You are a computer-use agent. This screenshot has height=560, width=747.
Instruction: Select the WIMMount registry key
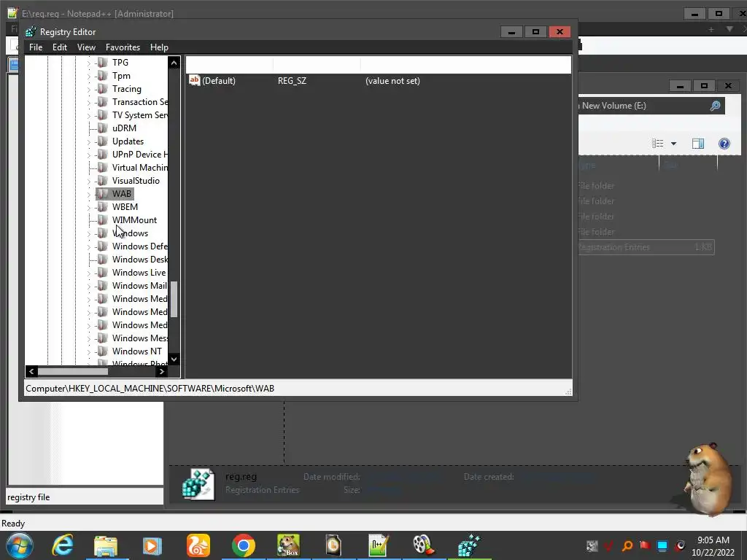click(x=134, y=220)
